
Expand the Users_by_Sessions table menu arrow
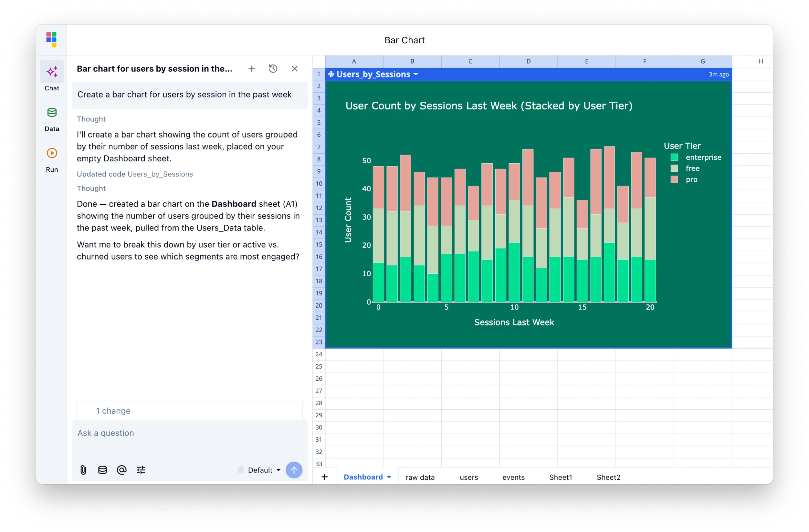(x=416, y=74)
